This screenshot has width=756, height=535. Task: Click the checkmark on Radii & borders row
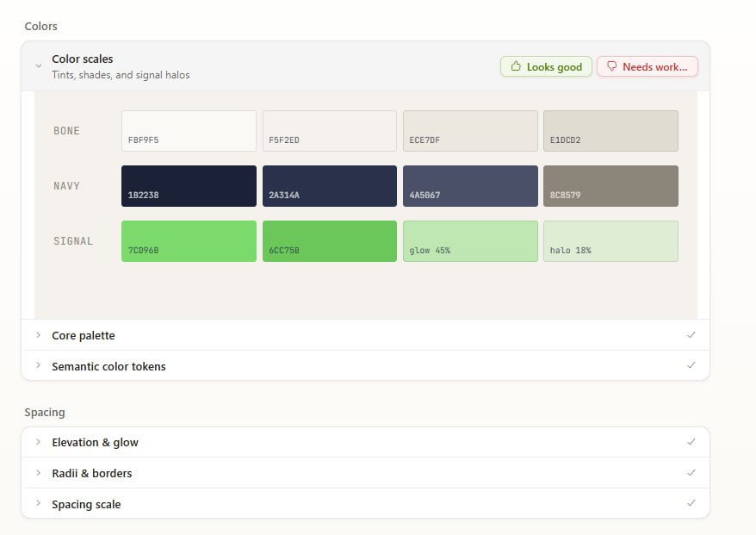tap(691, 473)
